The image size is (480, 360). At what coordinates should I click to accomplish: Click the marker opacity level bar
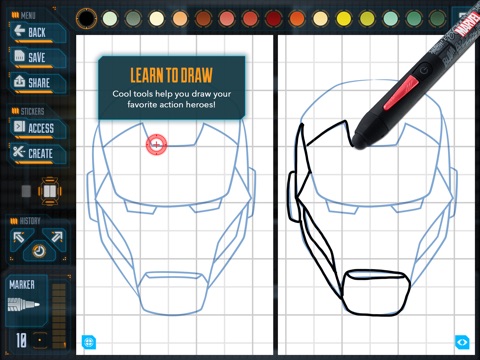tap(59, 315)
